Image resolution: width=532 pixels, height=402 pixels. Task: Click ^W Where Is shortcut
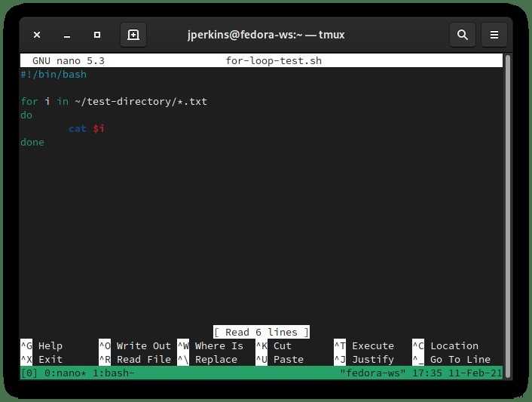211,345
